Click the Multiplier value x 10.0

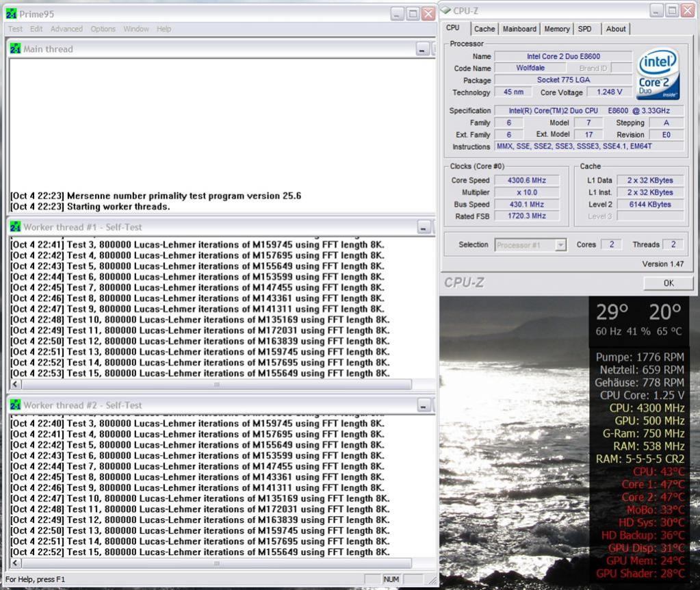[x=527, y=192]
